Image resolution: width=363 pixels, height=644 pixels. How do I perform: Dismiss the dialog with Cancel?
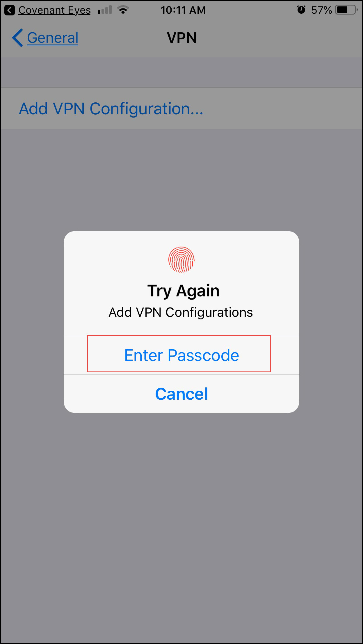(181, 394)
